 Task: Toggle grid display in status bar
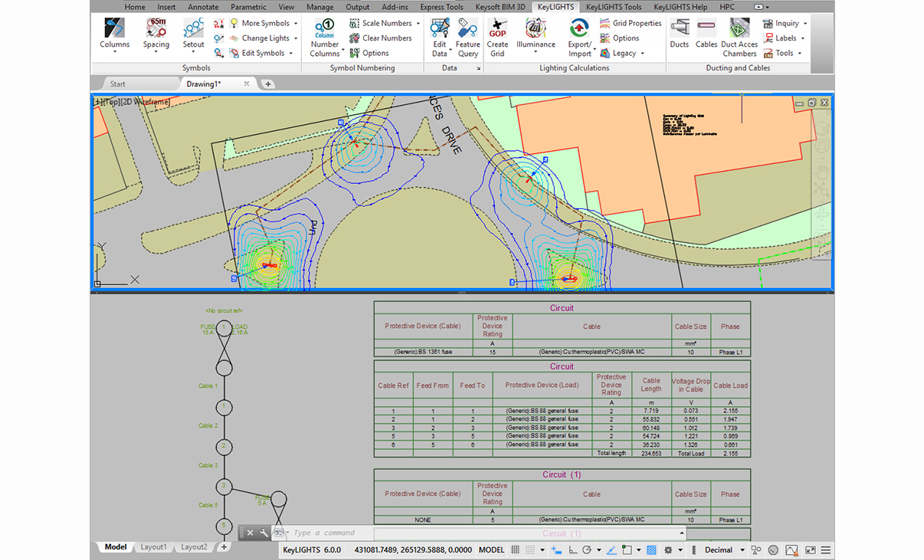(516, 550)
